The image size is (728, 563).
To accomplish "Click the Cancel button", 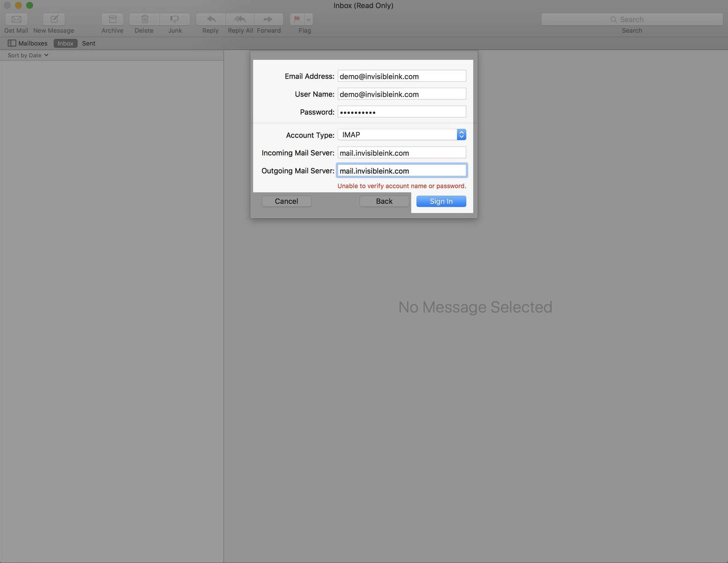I will (286, 201).
